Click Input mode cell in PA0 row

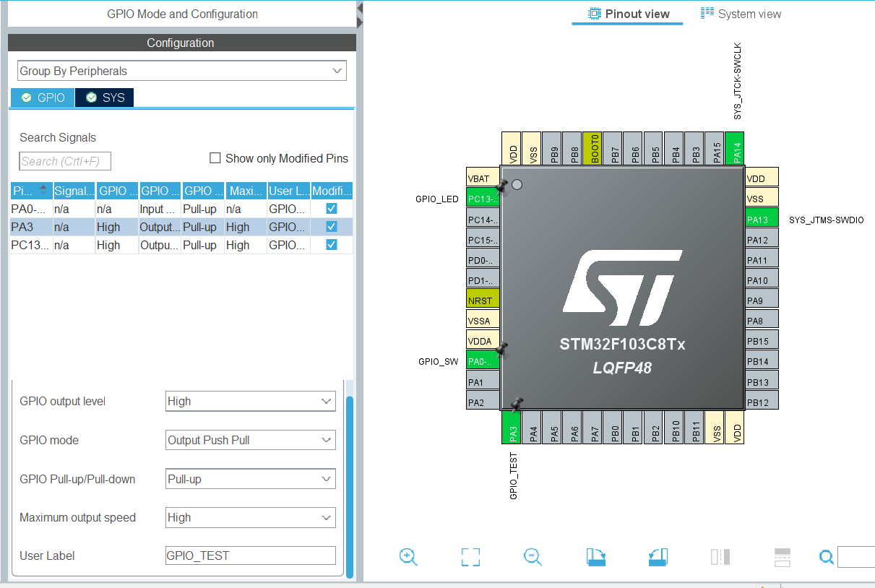[x=160, y=208]
